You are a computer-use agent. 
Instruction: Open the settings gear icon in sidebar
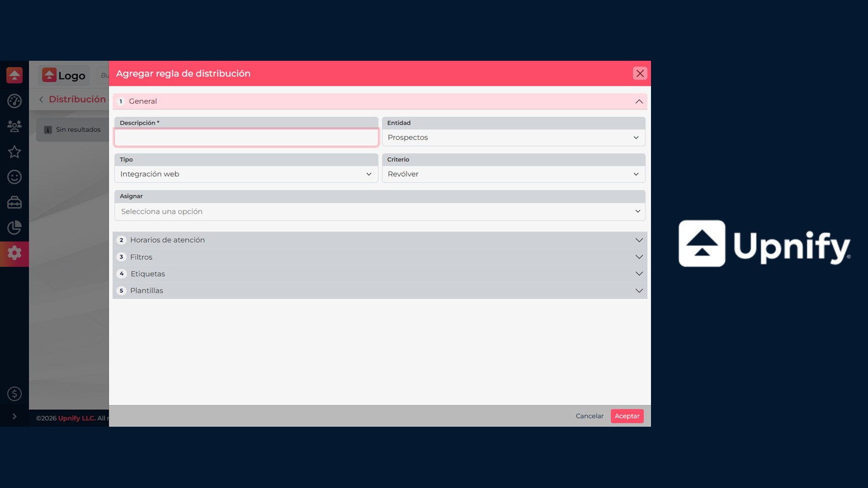15,253
